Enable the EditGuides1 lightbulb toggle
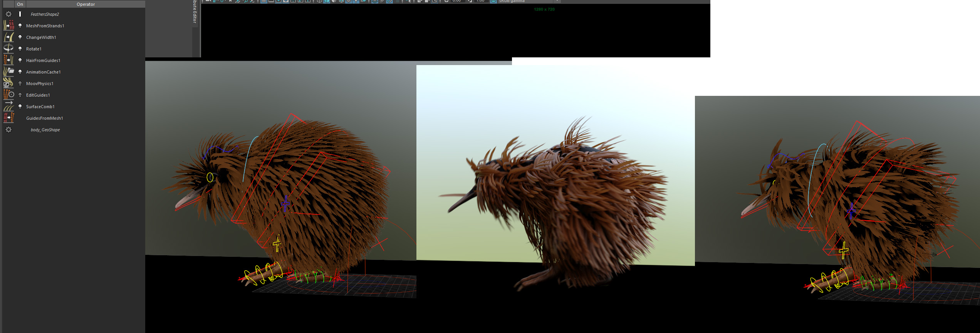The width and height of the screenshot is (980, 333). pos(20,95)
